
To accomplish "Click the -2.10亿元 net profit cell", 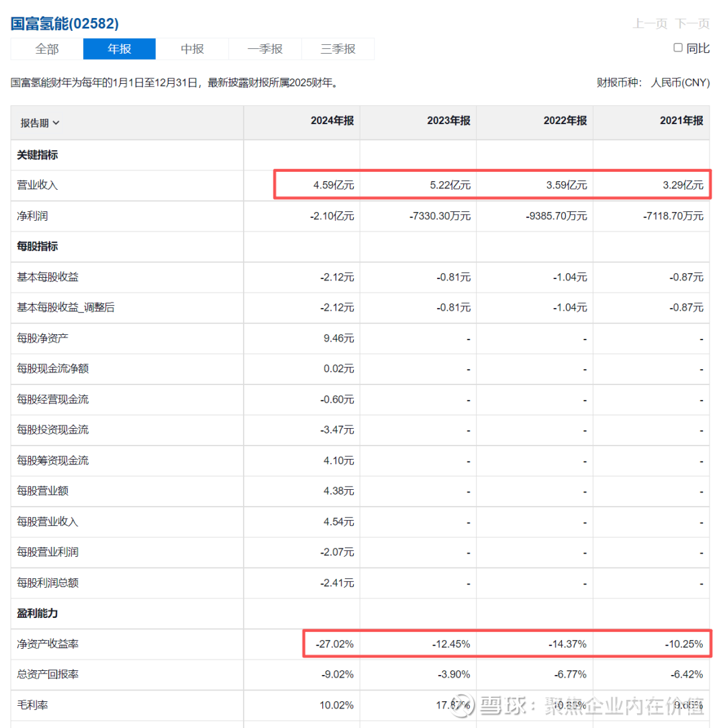I will point(332,216).
